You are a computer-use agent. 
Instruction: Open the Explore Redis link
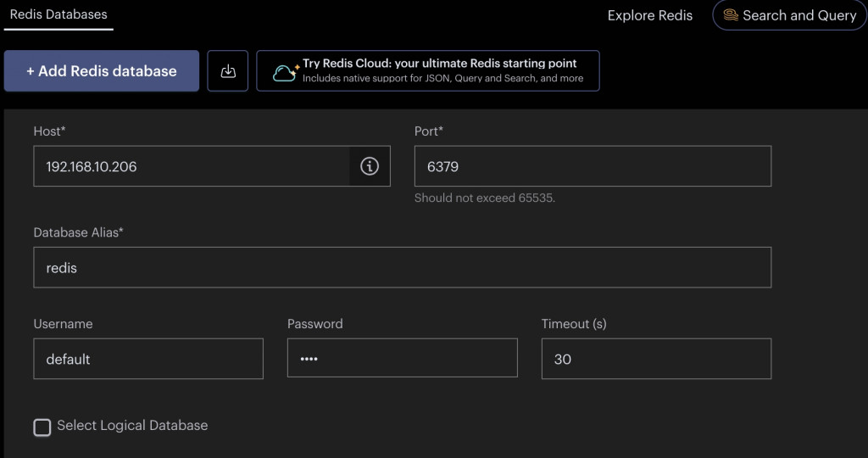click(x=650, y=15)
